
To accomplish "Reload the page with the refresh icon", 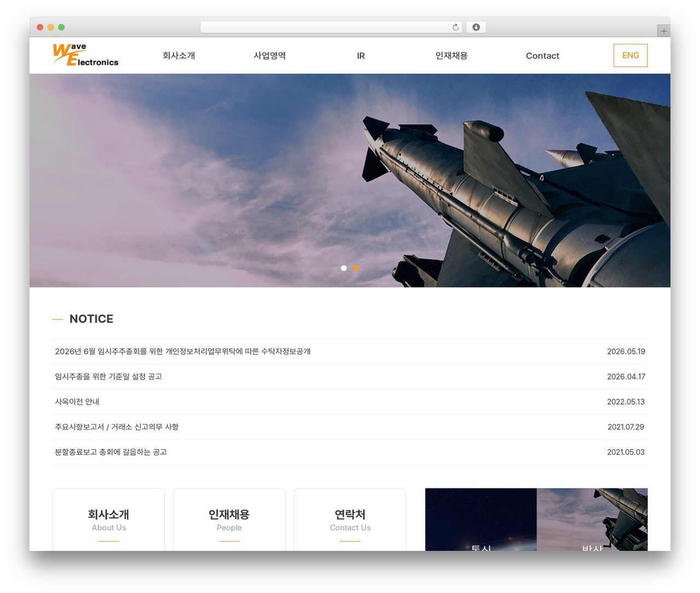I will point(456,27).
